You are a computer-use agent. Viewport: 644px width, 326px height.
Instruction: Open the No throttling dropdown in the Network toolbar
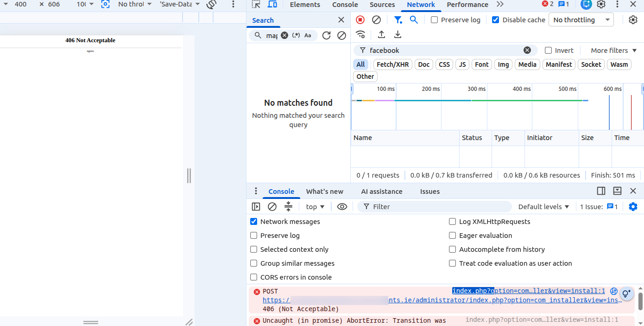click(581, 20)
